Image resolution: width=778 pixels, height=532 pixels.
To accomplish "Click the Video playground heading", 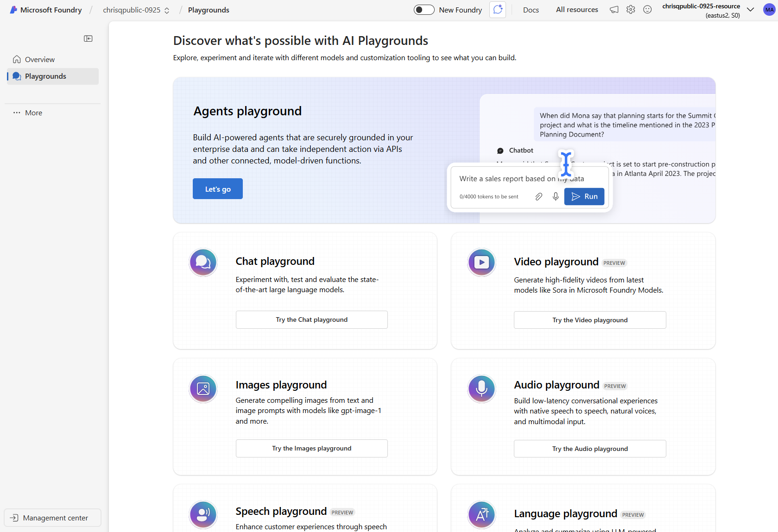I will tap(556, 262).
